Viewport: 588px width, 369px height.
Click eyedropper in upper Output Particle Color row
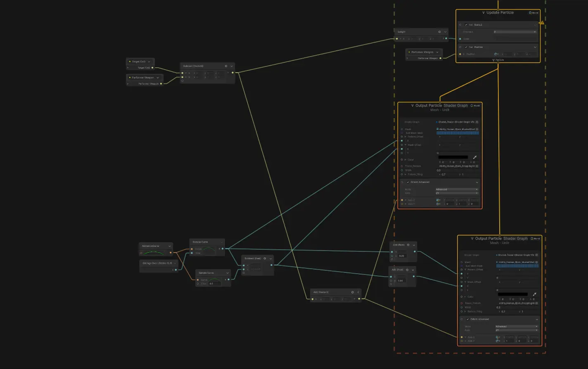click(475, 157)
